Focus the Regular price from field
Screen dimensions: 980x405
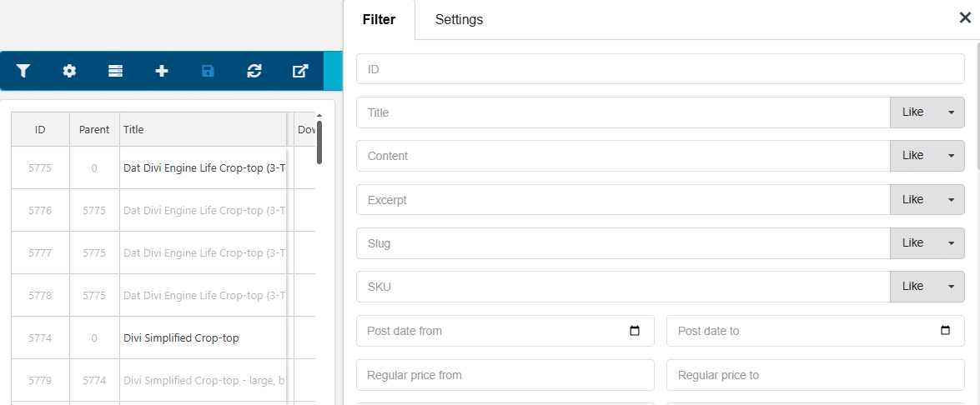click(x=505, y=375)
